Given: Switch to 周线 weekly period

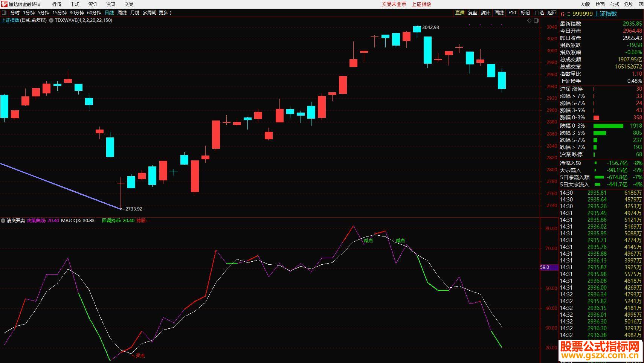Looking at the screenshot, I should click(x=122, y=13).
